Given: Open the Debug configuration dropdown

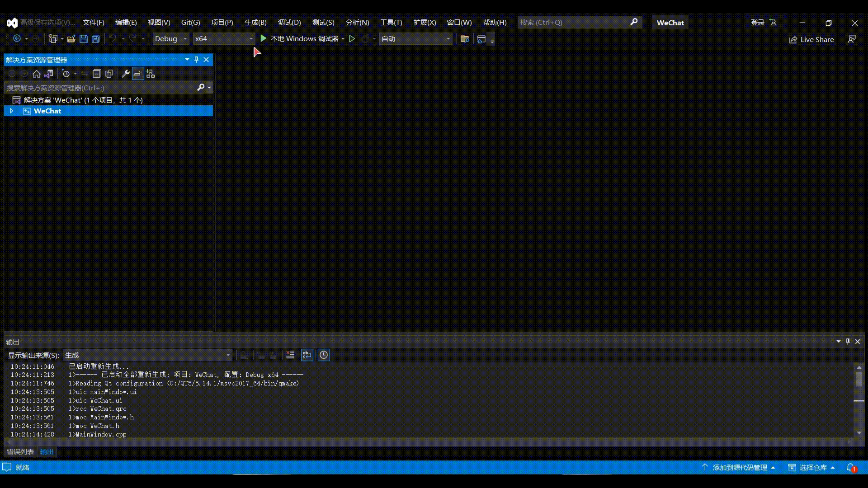Looking at the screenshot, I should click(171, 39).
